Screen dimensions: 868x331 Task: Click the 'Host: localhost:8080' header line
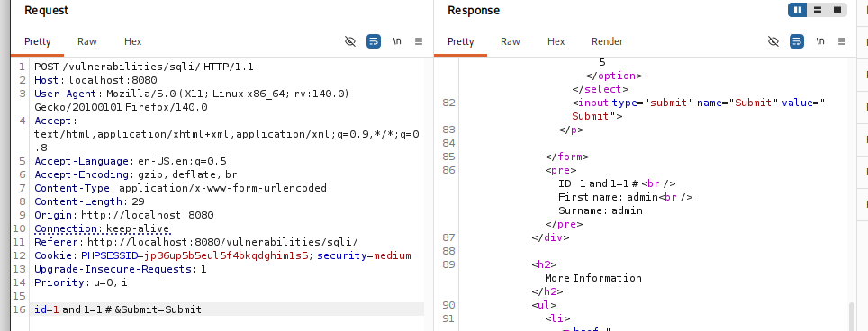tap(95, 80)
